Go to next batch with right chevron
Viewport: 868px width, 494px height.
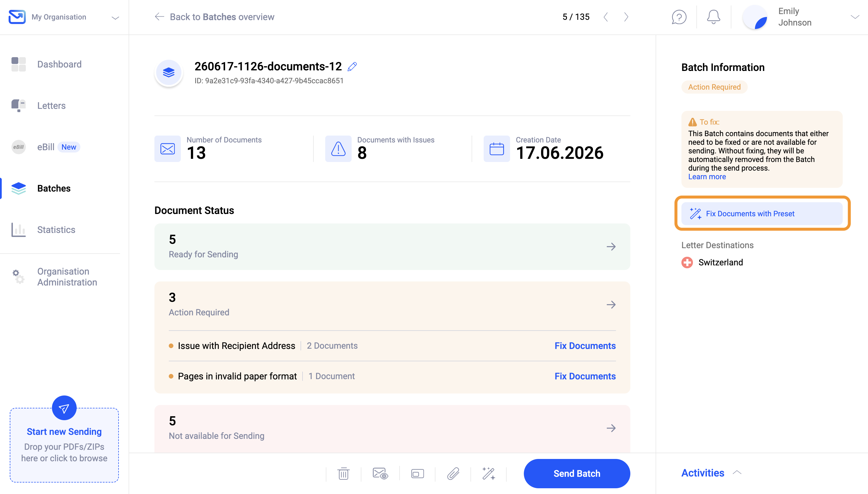[x=626, y=17]
